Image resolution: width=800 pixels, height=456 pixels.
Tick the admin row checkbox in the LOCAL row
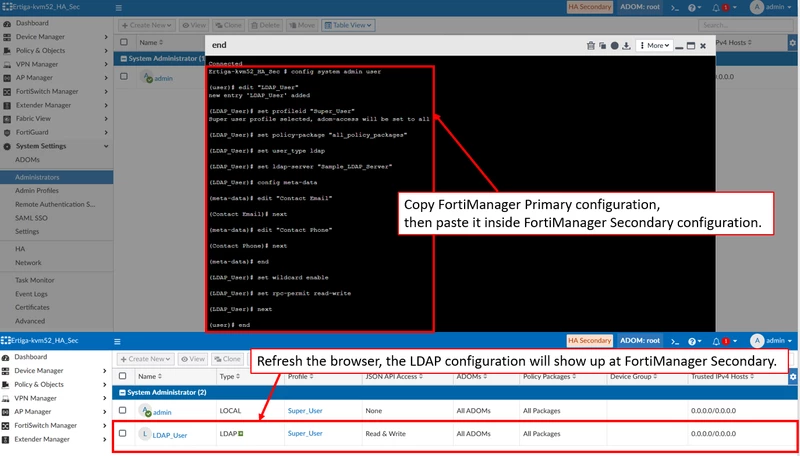122,410
